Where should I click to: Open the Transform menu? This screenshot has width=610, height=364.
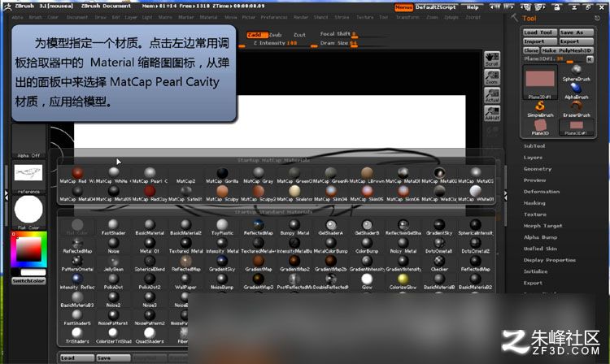tap(407, 18)
